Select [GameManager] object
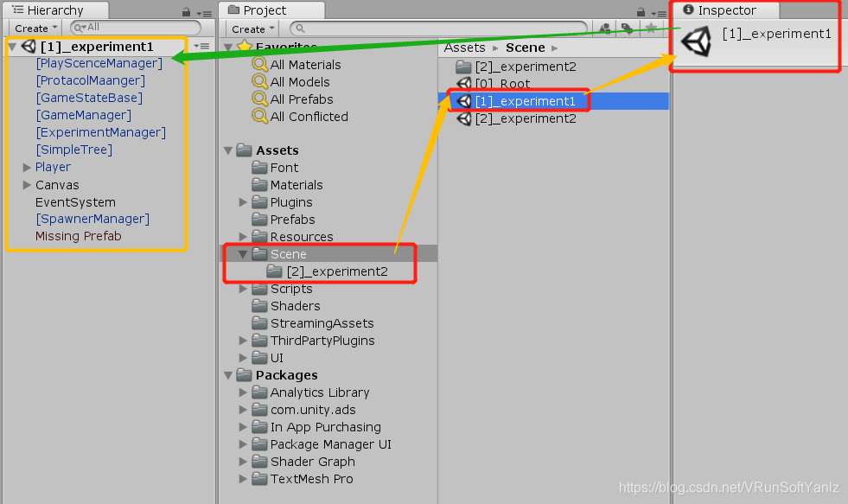The width and height of the screenshot is (848, 504). point(83,115)
